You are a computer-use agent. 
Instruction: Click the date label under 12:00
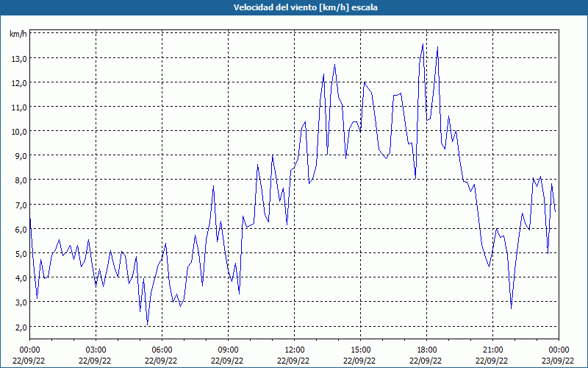(293, 361)
